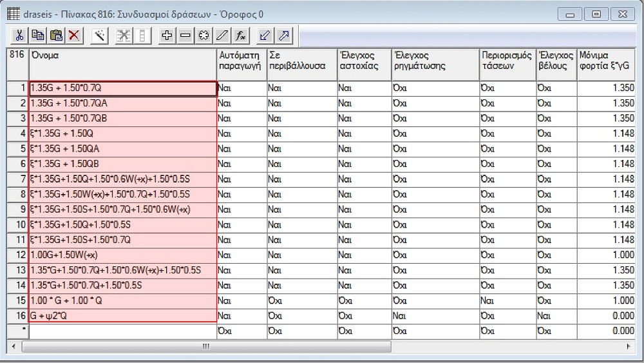This screenshot has width=644, height=363.
Task: Click the Μόνιμα φορτία ξ*γG column header
Action: (606, 64)
